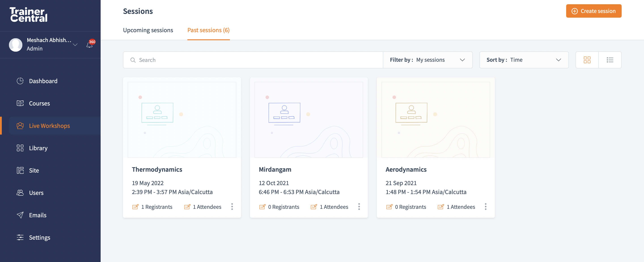Click the Thermodynamics session title
Screen dimensions: 644x262
(x=157, y=169)
